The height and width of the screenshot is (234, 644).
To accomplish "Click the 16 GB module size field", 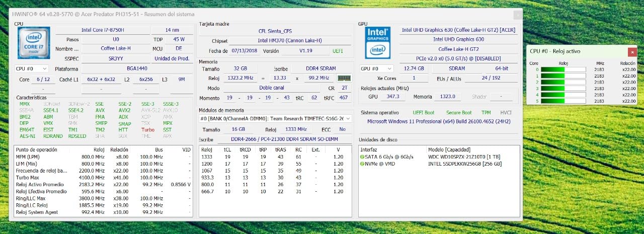I will click(239, 129).
